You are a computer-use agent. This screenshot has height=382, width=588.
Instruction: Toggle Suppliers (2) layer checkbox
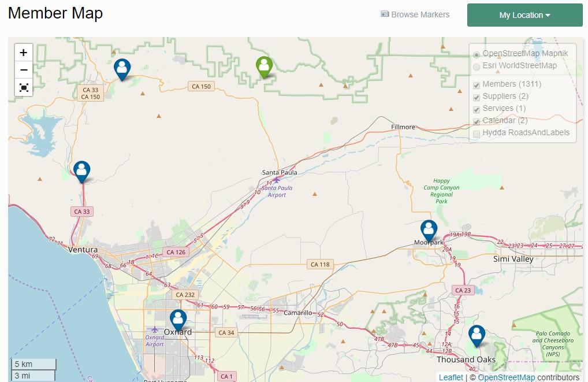tap(477, 98)
